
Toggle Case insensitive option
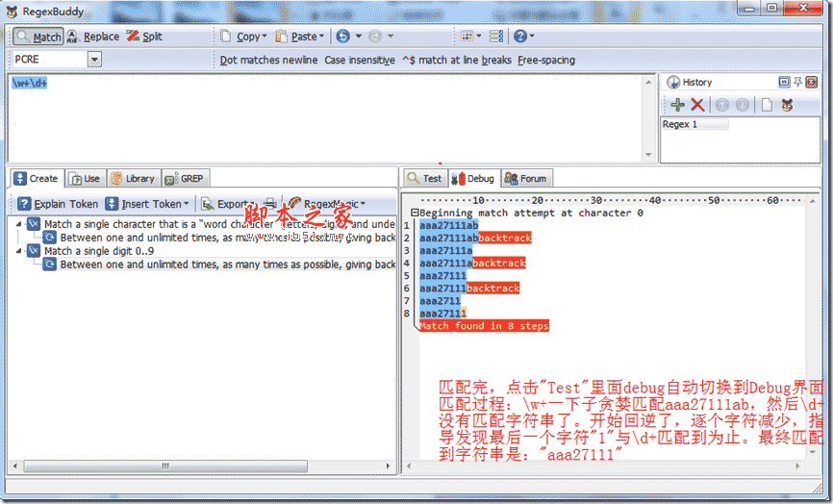[x=360, y=60]
